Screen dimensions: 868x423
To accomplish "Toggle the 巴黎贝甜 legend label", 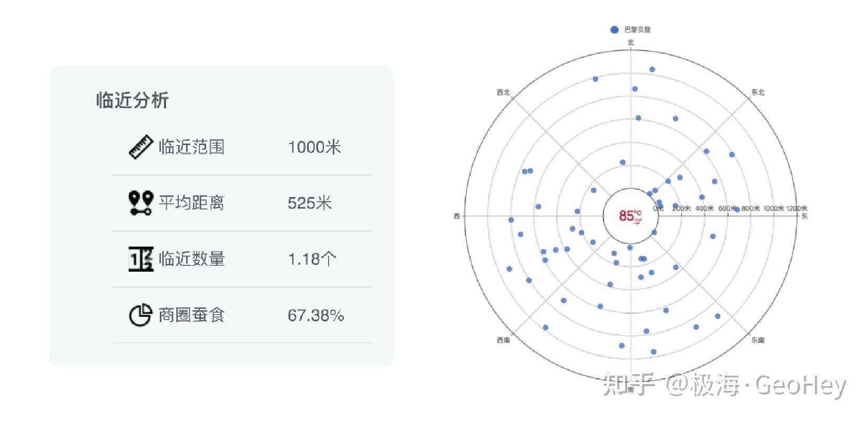I will pyautogui.click(x=637, y=30).
